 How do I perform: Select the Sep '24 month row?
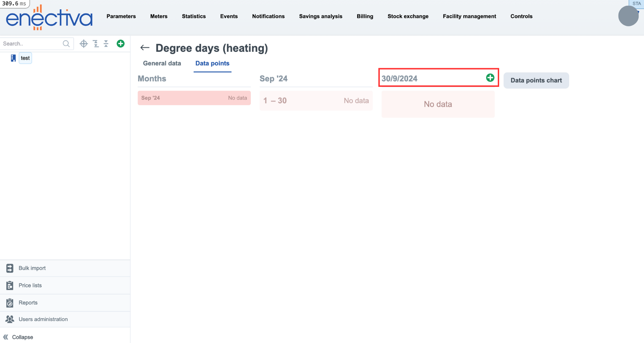[194, 98]
